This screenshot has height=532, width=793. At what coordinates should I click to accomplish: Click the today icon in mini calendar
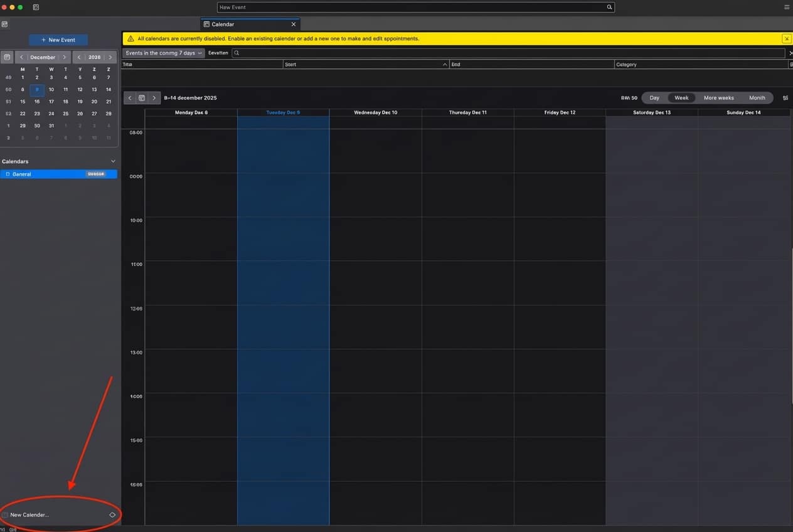tap(7, 57)
